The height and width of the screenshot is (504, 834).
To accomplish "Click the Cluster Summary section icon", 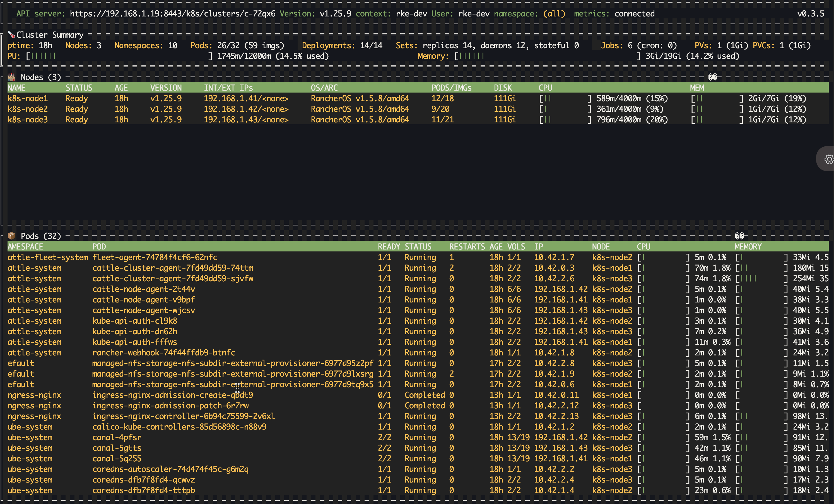I will point(11,35).
